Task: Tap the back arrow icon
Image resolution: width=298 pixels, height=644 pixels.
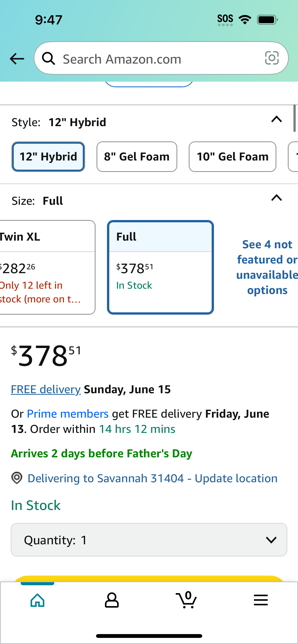Action: tap(17, 59)
